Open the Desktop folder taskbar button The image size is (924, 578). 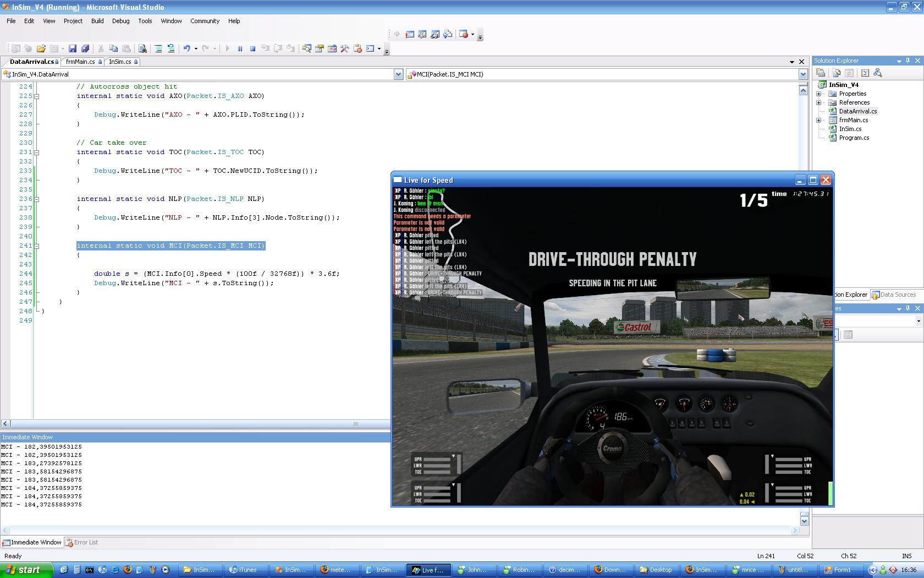[656, 570]
